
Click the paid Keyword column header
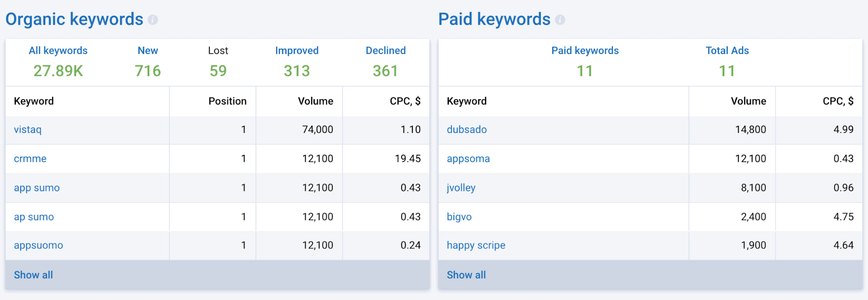tap(467, 101)
